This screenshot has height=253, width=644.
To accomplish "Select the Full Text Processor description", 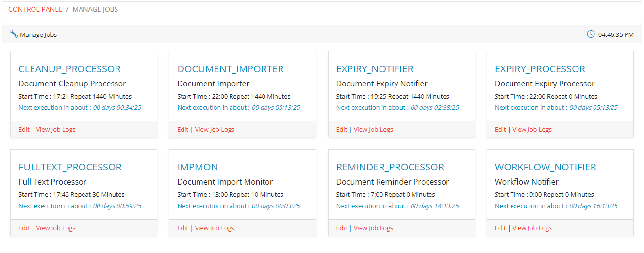I will [x=52, y=182].
